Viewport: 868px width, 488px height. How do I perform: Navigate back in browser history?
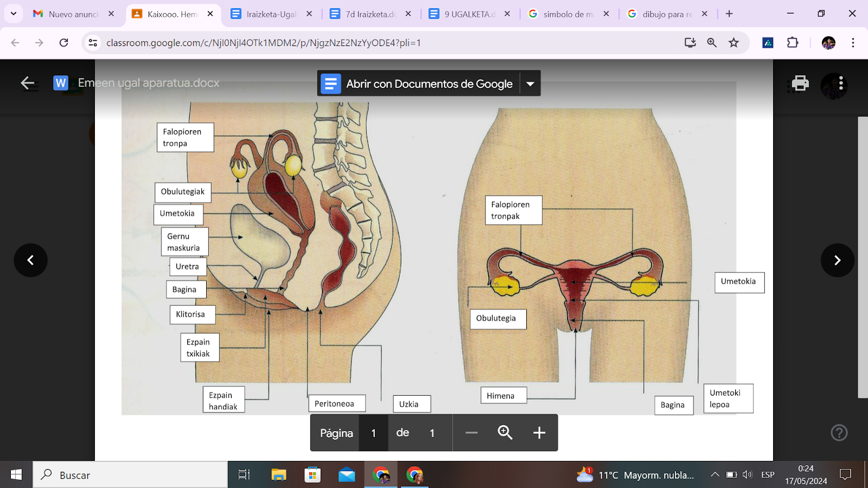[15, 43]
